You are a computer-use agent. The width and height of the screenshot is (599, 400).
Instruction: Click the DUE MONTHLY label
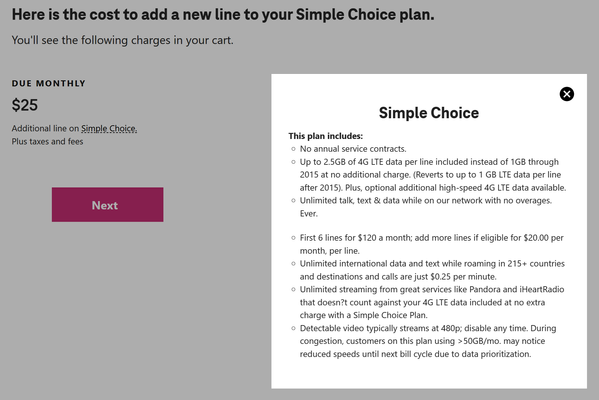49,83
